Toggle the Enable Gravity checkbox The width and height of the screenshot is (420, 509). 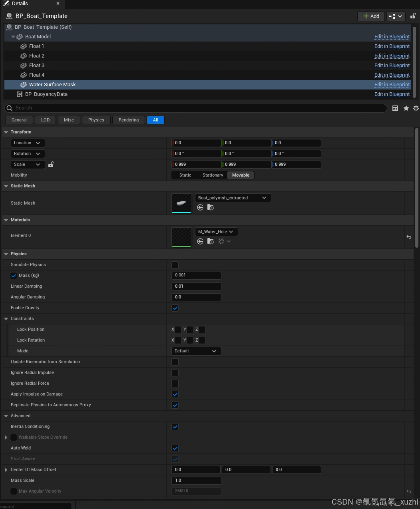click(x=175, y=308)
